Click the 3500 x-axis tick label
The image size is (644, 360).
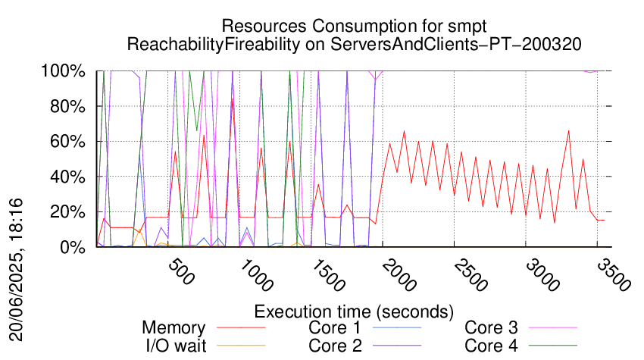pyautogui.click(x=614, y=275)
